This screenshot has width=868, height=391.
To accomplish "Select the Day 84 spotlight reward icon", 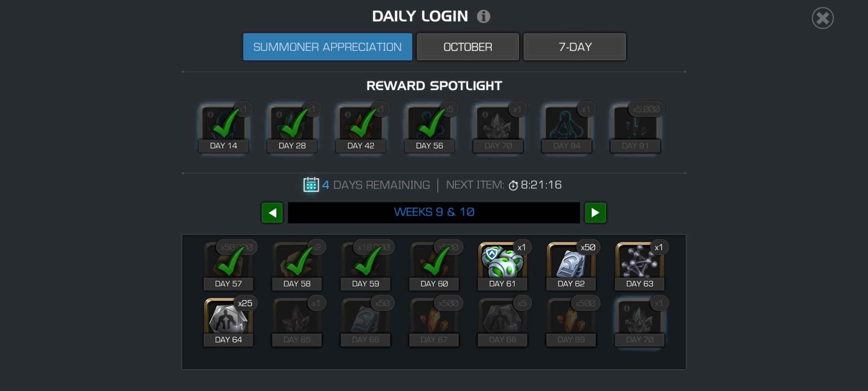I will 567,127.
